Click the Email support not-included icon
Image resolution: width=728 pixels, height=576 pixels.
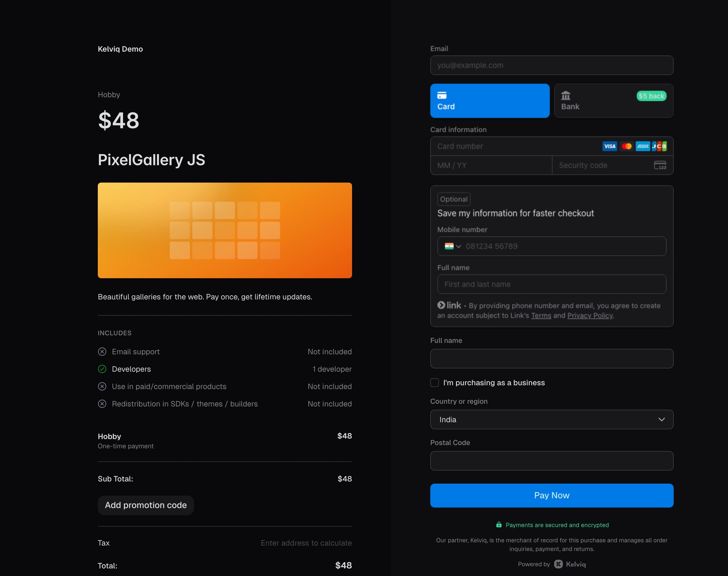pos(102,352)
